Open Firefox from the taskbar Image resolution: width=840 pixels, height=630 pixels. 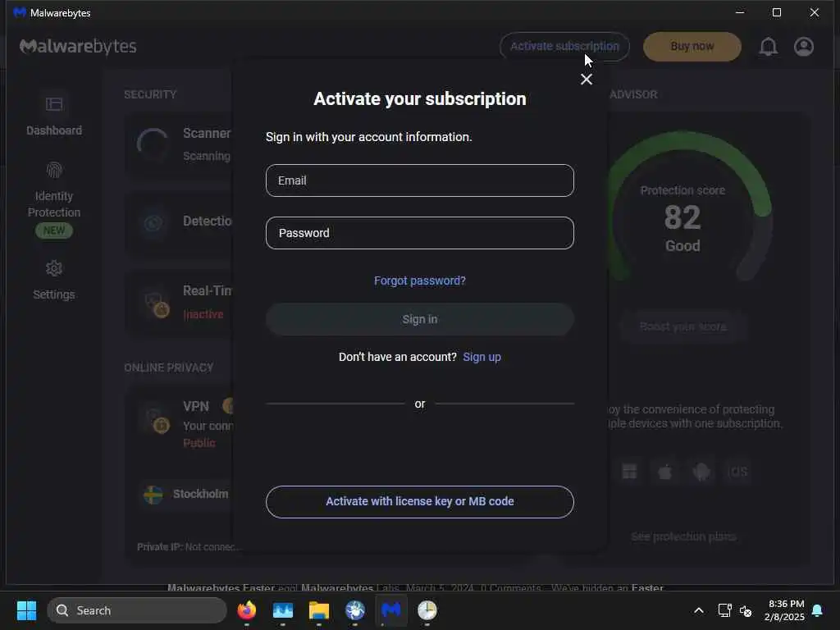[246, 610]
